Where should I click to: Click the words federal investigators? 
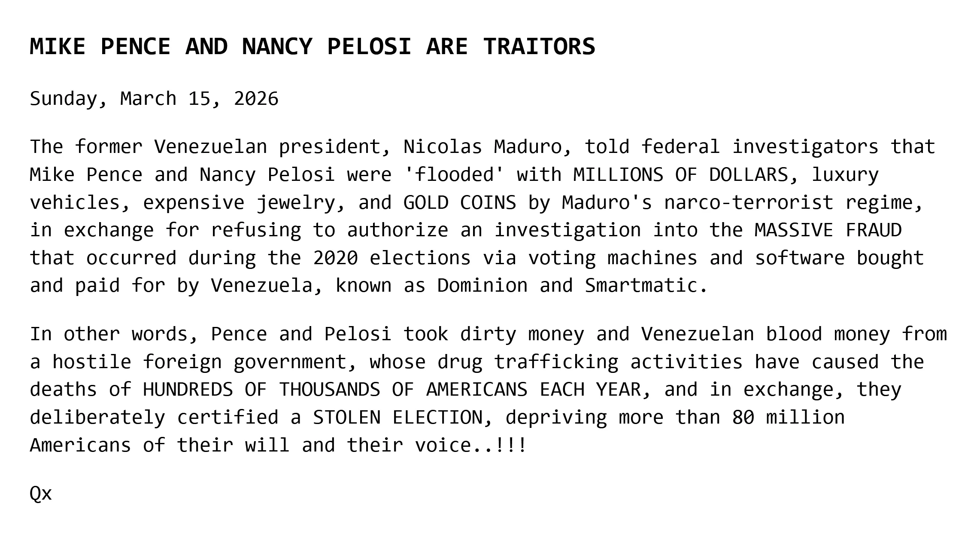(760, 147)
